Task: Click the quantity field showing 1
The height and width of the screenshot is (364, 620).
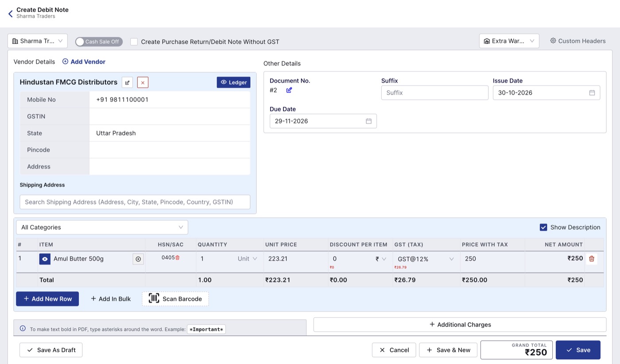Action: tap(216, 259)
